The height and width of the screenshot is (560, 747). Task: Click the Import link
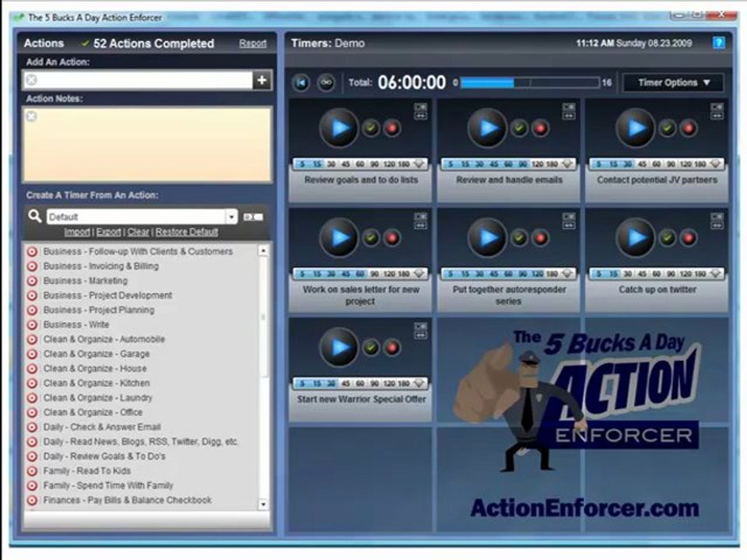click(77, 232)
